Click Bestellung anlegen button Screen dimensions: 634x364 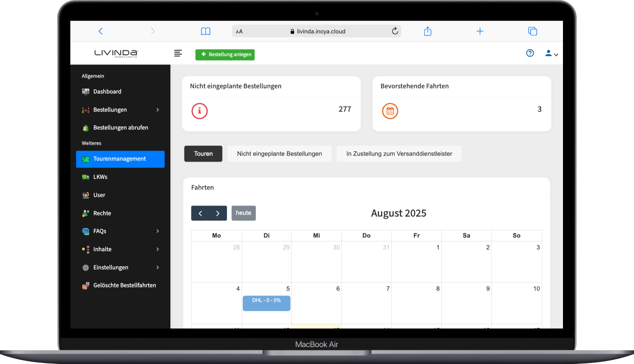click(x=225, y=55)
